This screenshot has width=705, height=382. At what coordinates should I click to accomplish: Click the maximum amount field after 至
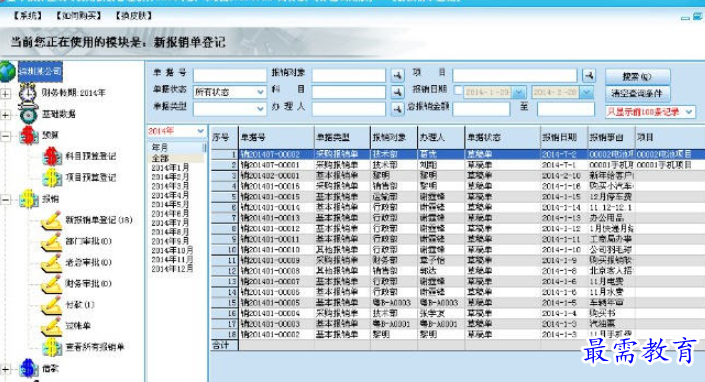pyautogui.click(x=566, y=109)
